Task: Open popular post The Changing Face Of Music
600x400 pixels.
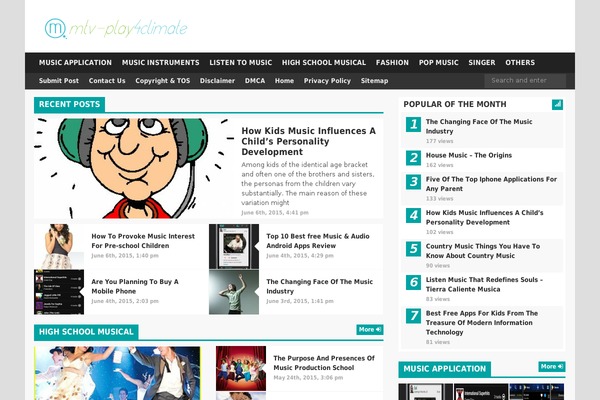Action: (479, 126)
